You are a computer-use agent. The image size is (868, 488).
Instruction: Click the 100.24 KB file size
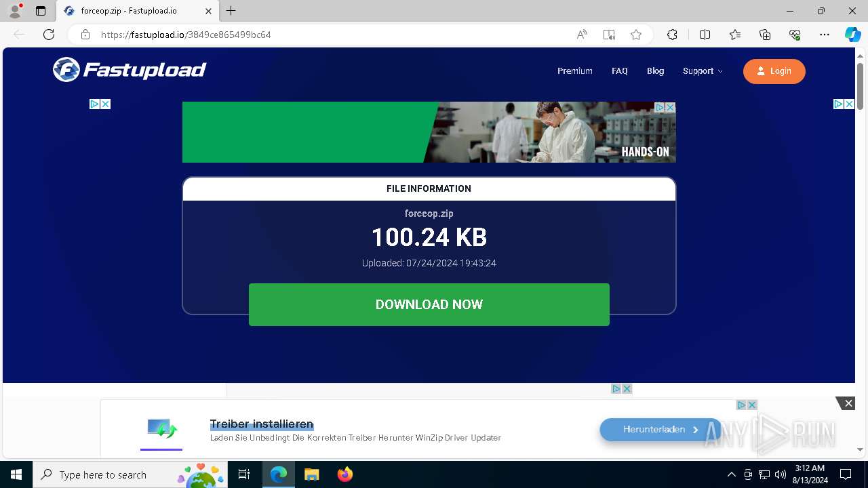[429, 237]
